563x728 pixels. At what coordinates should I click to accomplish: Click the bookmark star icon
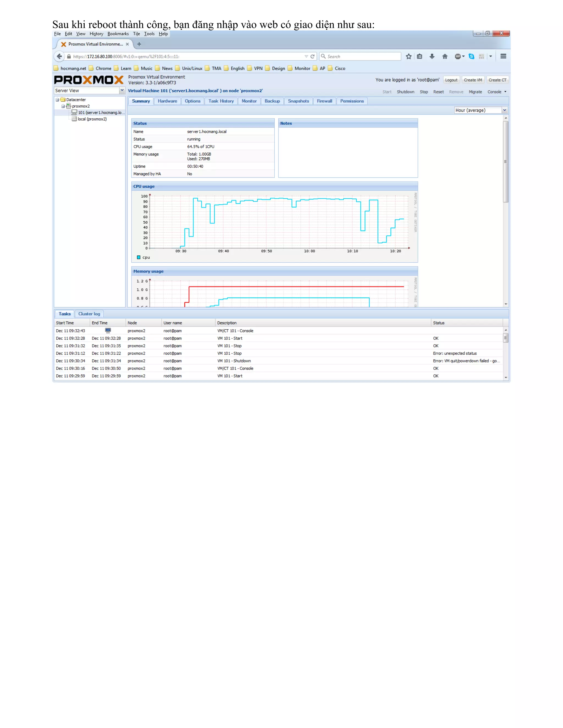pyautogui.click(x=409, y=56)
